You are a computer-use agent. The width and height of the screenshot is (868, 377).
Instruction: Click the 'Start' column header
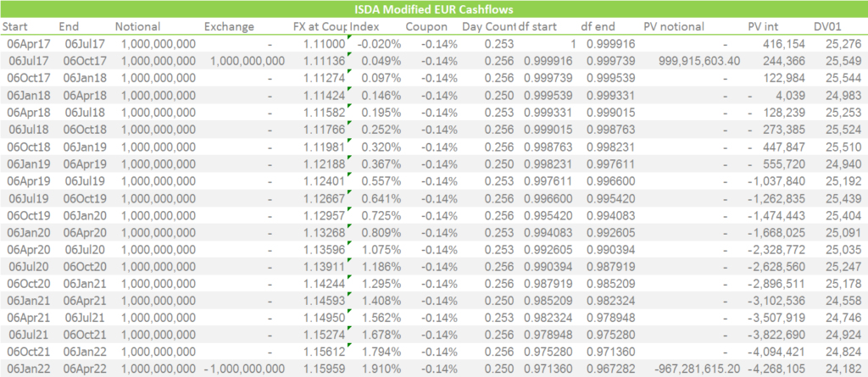click(14, 26)
